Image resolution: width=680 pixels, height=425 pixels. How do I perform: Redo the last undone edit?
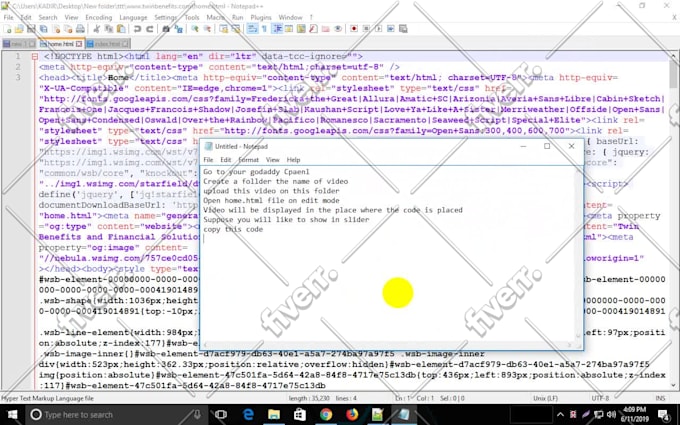[x=149, y=29]
